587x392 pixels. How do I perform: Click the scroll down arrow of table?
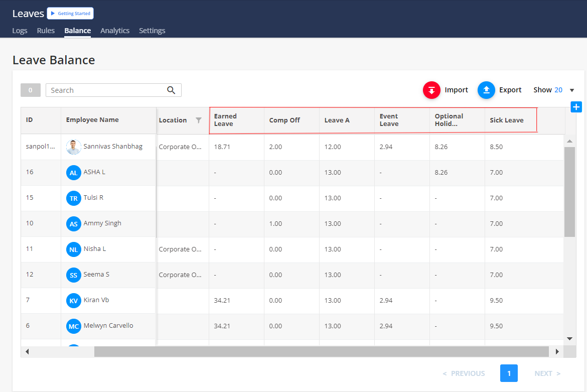[569, 339]
